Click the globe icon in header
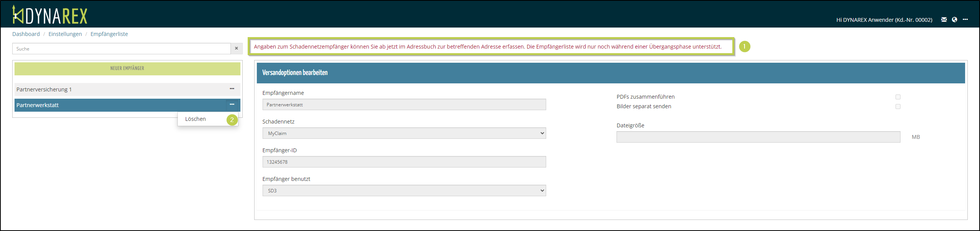 click(954, 20)
